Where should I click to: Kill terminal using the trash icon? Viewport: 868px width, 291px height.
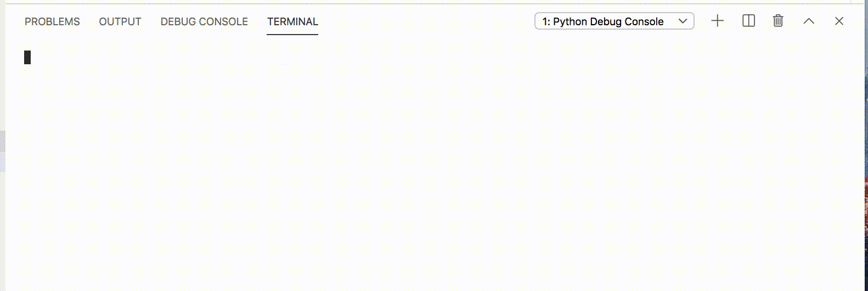pos(778,21)
